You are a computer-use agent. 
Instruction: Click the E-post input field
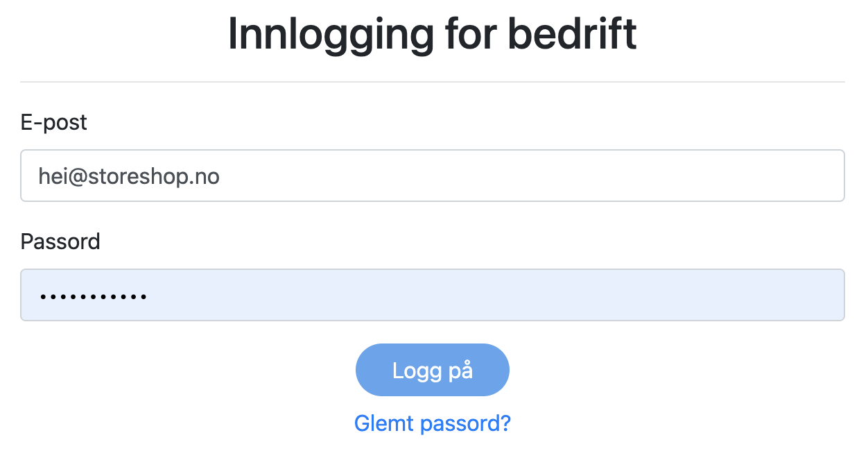point(433,176)
